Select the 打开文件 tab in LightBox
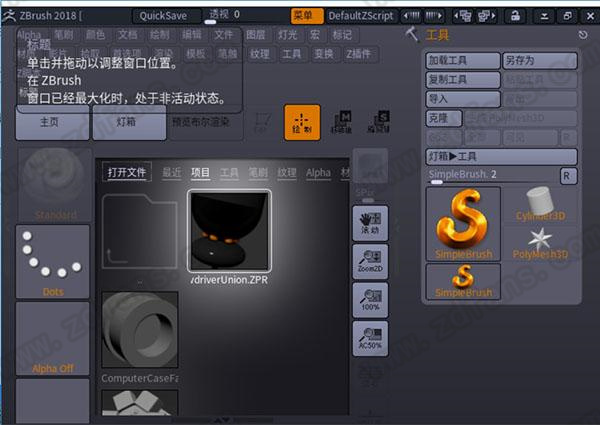The width and height of the screenshot is (600, 425). tap(127, 172)
